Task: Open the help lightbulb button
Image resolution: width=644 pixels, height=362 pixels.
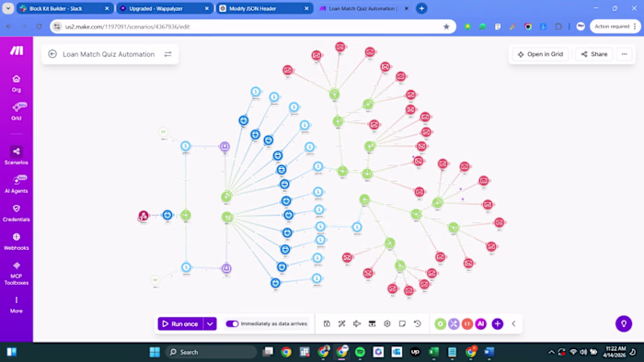Action: 624,324
